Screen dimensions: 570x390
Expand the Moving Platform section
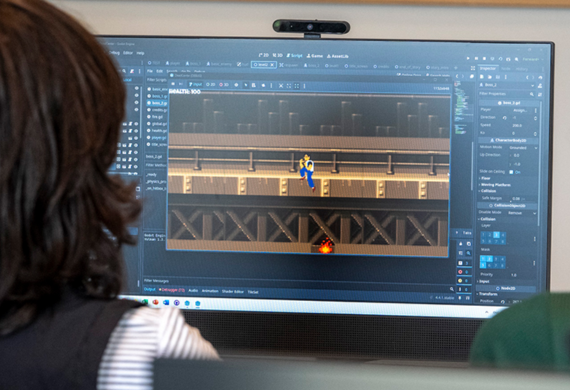point(495,185)
